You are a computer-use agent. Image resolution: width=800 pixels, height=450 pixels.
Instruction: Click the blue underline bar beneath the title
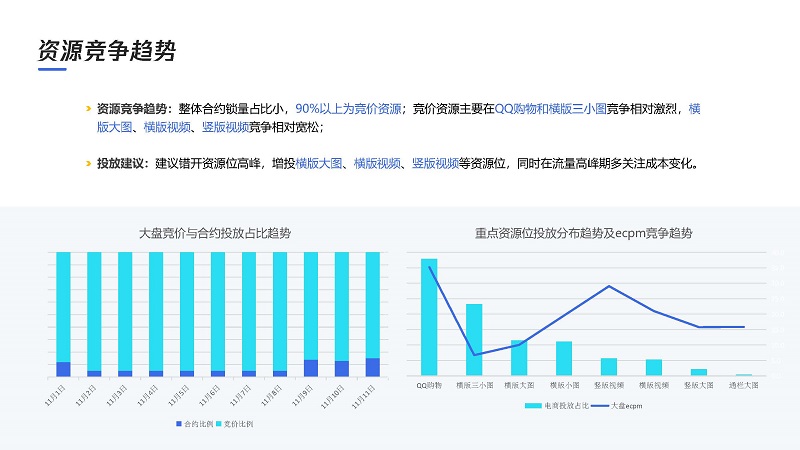pos(52,70)
